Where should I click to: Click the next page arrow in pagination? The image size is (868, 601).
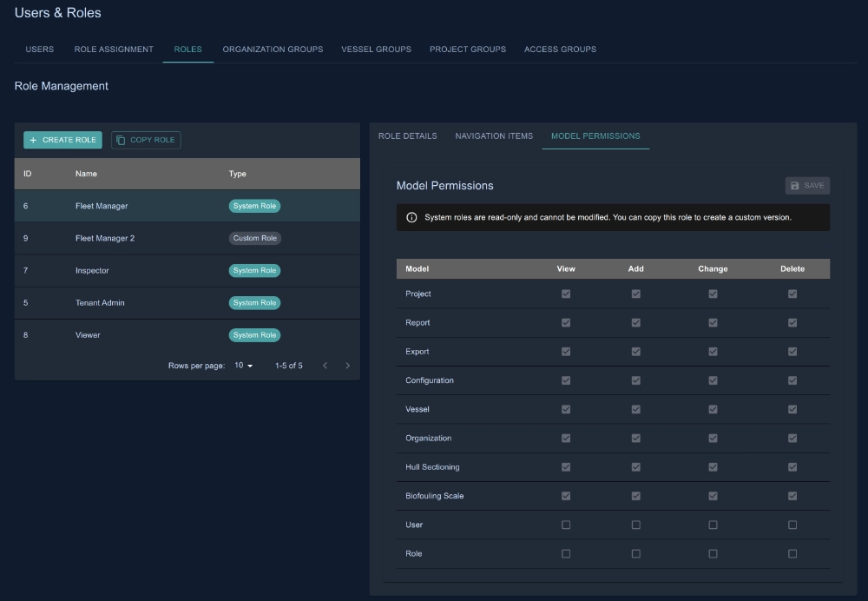(x=347, y=365)
